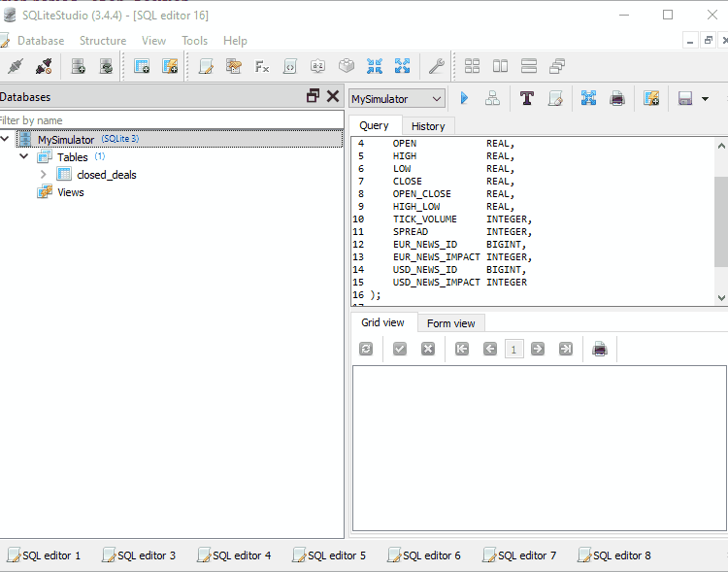The width and height of the screenshot is (728, 572).
Task: Click the page number field showing 1
Action: pyautogui.click(x=513, y=350)
